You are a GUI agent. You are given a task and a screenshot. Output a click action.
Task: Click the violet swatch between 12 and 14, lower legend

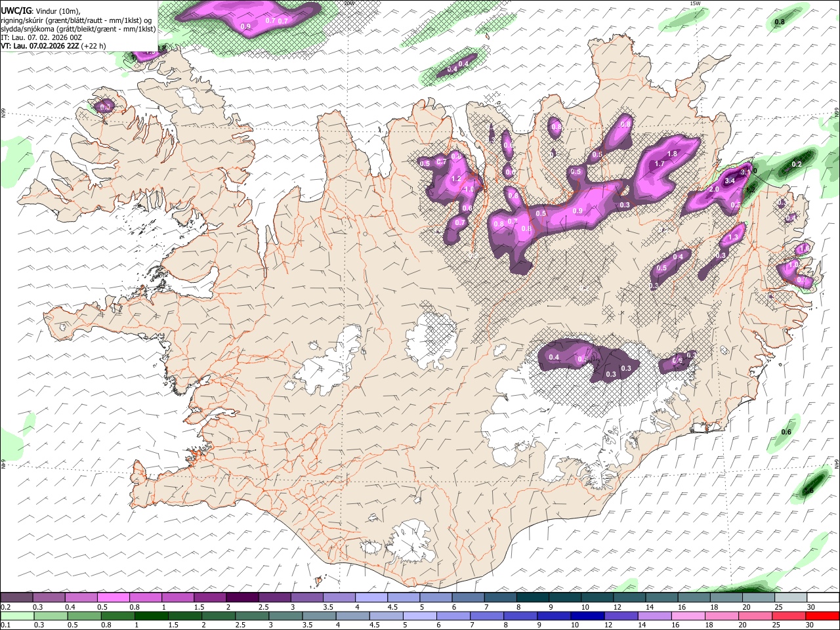point(619,616)
